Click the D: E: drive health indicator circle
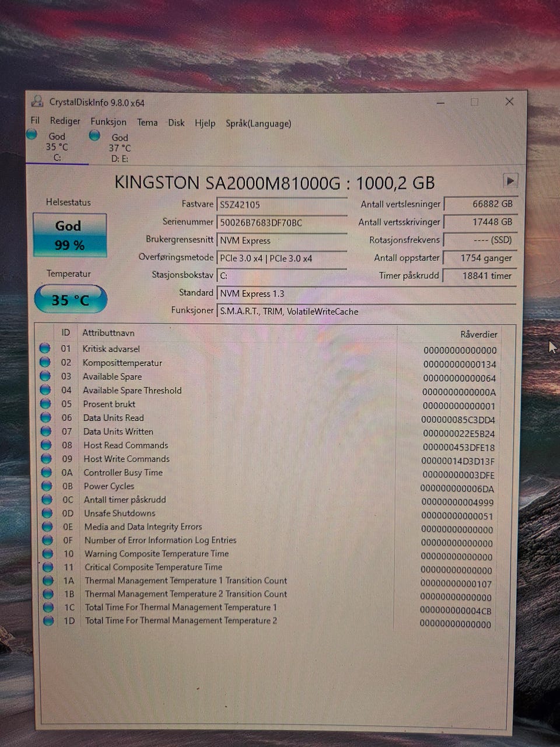Image resolution: width=560 pixels, height=747 pixels. [x=94, y=135]
